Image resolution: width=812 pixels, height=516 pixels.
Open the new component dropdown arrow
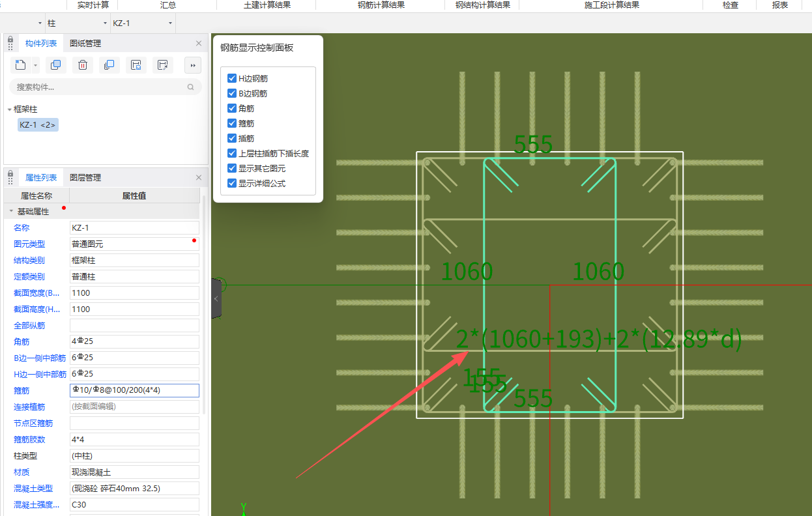35,65
